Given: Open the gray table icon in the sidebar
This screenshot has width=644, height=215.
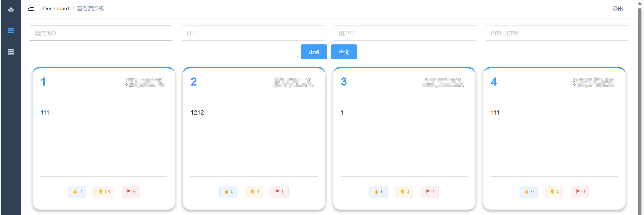Looking at the screenshot, I should pyautogui.click(x=11, y=52).
